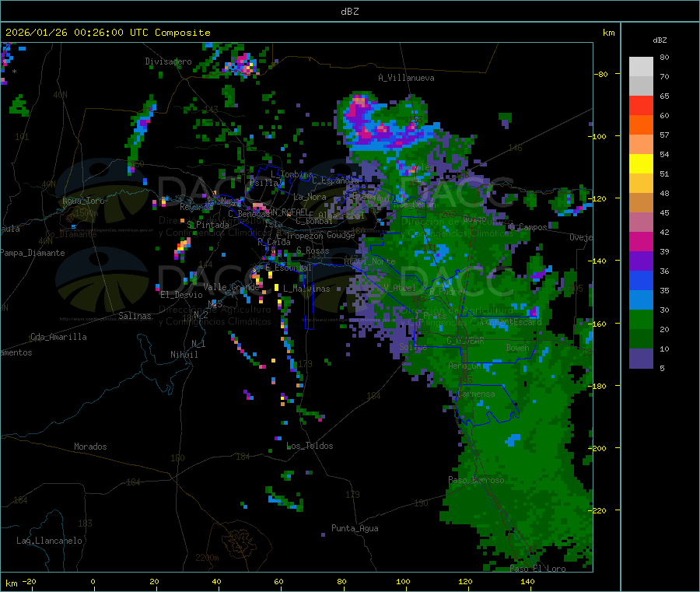Click the dBZ title at the top
Screen dimensions: 700x592
(x=349, y=12)
